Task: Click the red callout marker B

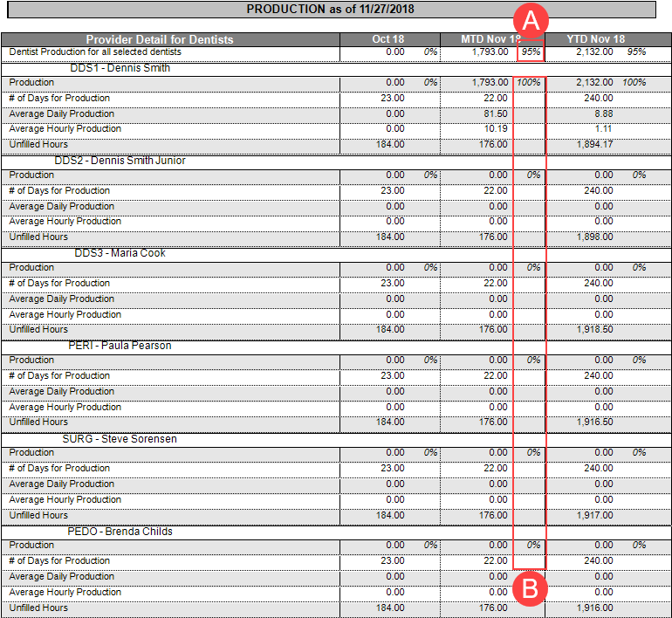Action: click(529, 588)
